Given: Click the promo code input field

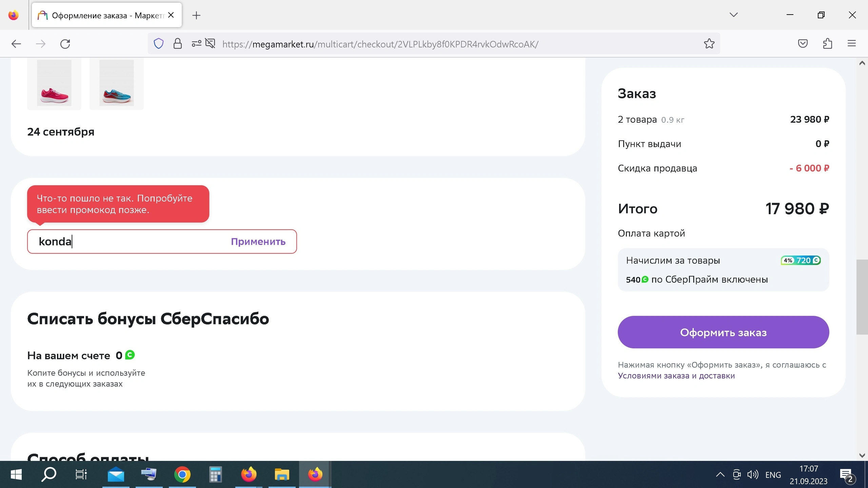Looking at the screenshot, I should click(162, 242).
